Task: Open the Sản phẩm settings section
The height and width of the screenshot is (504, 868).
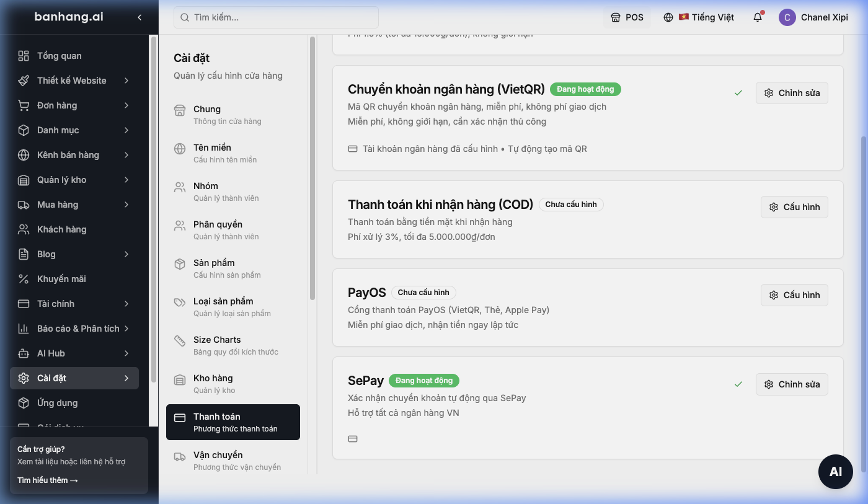Action: [x=233, y=268]
